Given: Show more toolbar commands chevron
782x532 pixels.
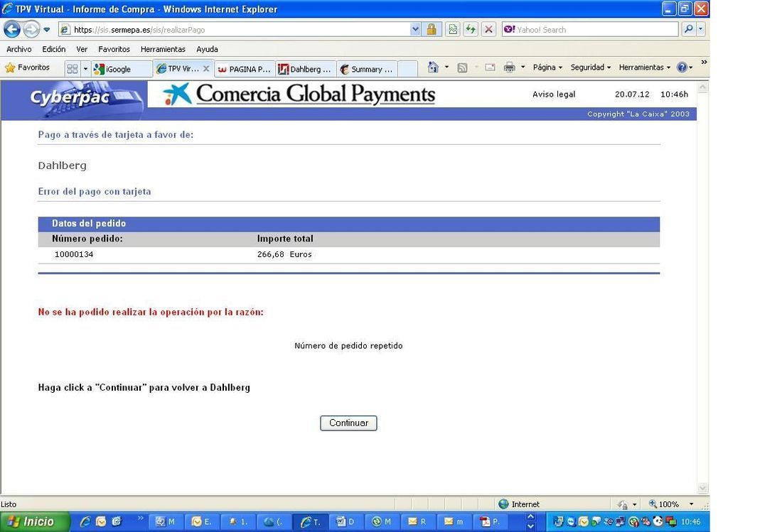Looking at the screenshot, I should click(704, 63).
